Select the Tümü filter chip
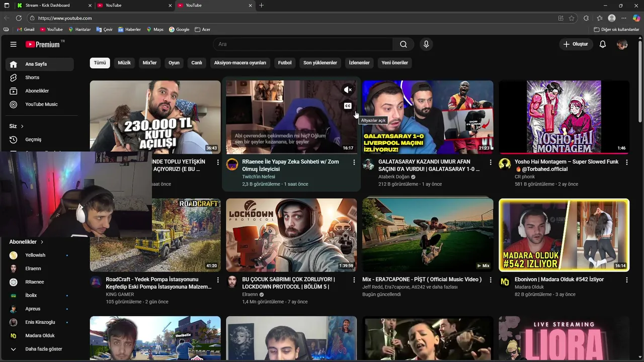The width and height of the screenshot is (644, 362). point(100,63)
